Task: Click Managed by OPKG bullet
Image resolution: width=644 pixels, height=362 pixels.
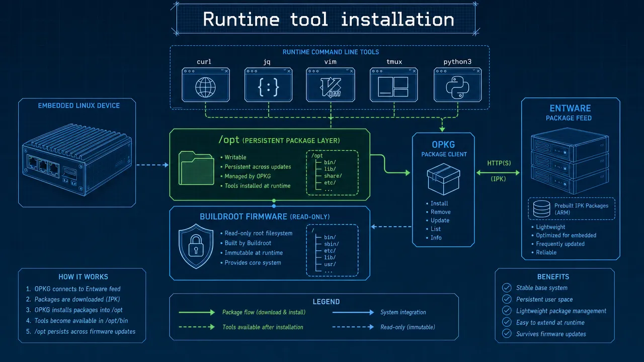Action: point(247,176)
